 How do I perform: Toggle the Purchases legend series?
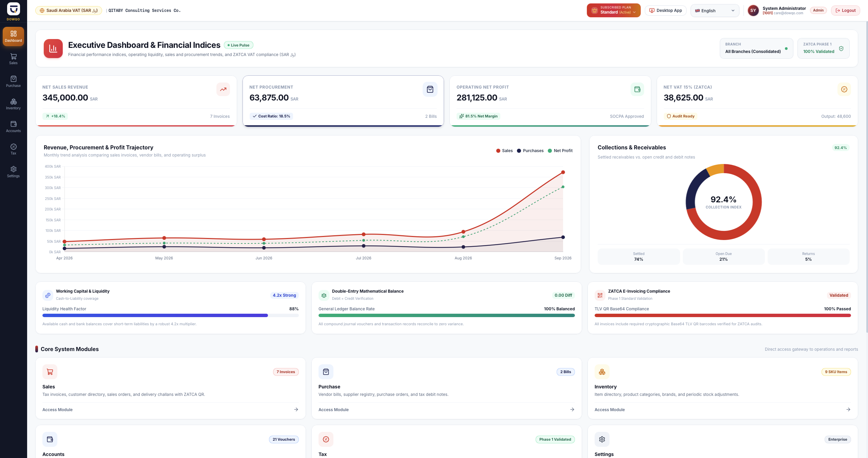[x=530, y=151]
